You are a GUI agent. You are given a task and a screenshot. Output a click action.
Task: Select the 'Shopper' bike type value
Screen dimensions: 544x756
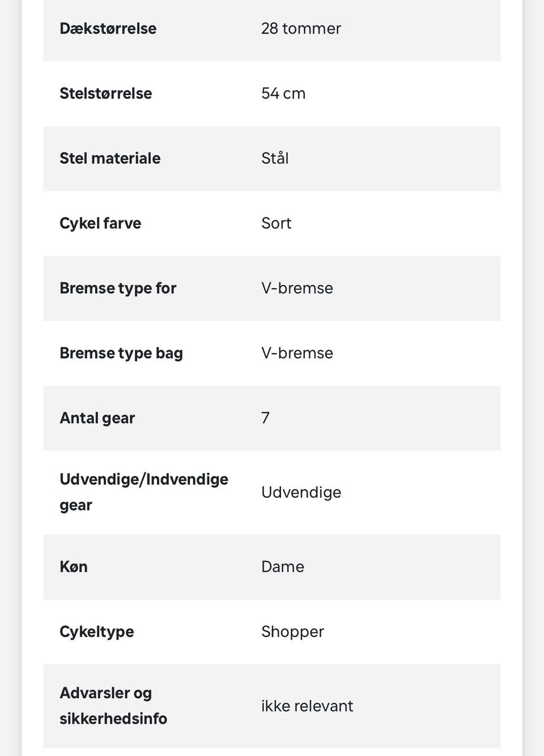click(x=292, y=631)
